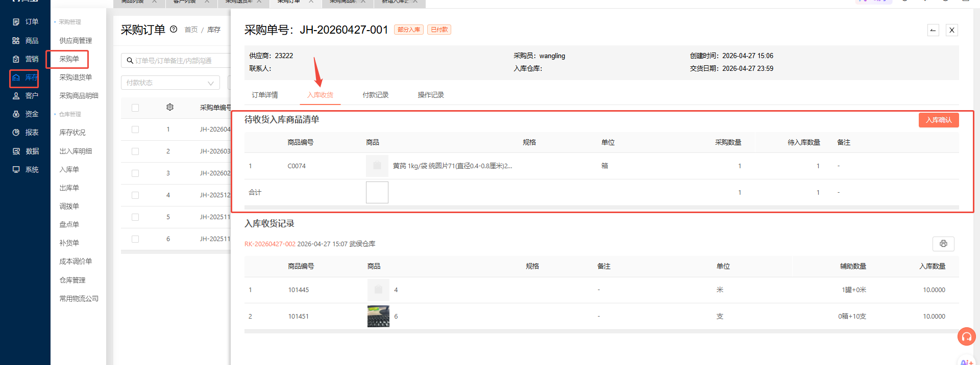Focus the 订单号/订单备注 search field
Viewport: 980px width, 365px height.
[176, 61]
